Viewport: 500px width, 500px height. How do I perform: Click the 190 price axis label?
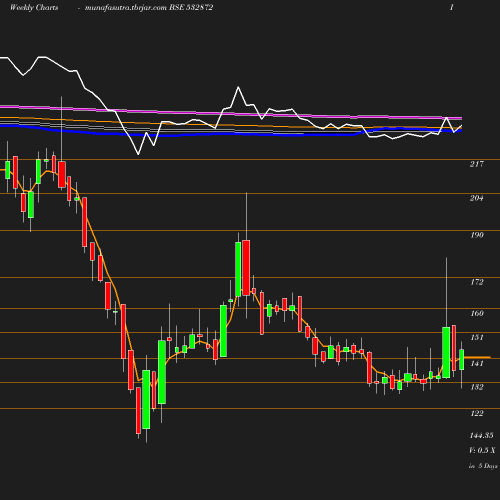pyautogui.click(x=477, y=235)
